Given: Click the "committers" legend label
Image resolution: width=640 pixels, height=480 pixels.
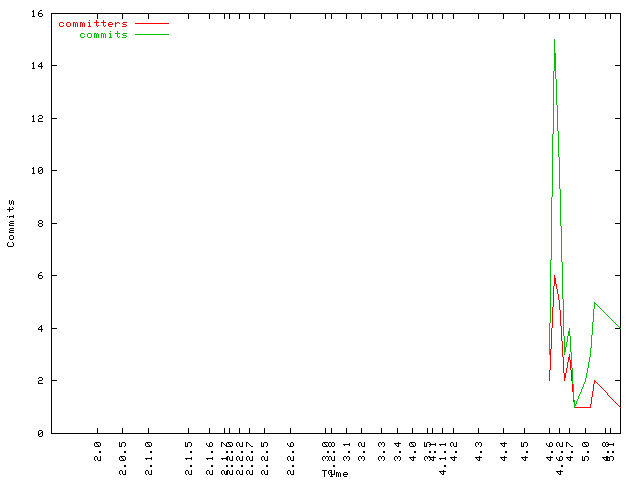Looking at the screenshot, I should (93, 23).
